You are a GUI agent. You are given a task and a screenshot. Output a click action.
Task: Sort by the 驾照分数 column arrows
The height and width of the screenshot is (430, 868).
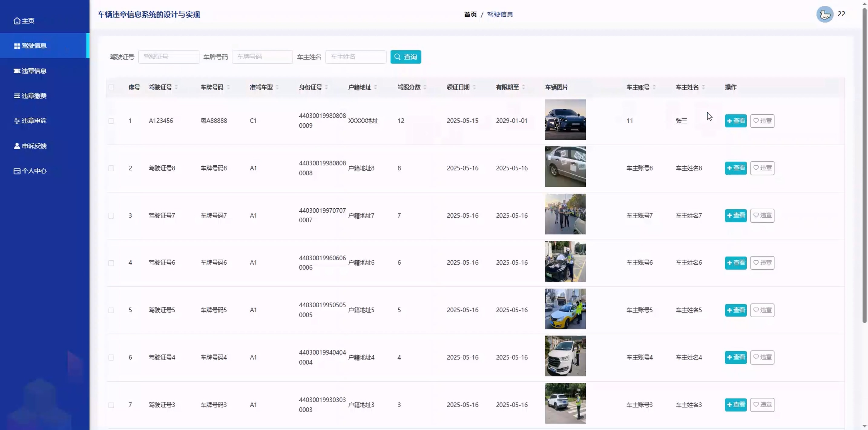click(425, 87)
